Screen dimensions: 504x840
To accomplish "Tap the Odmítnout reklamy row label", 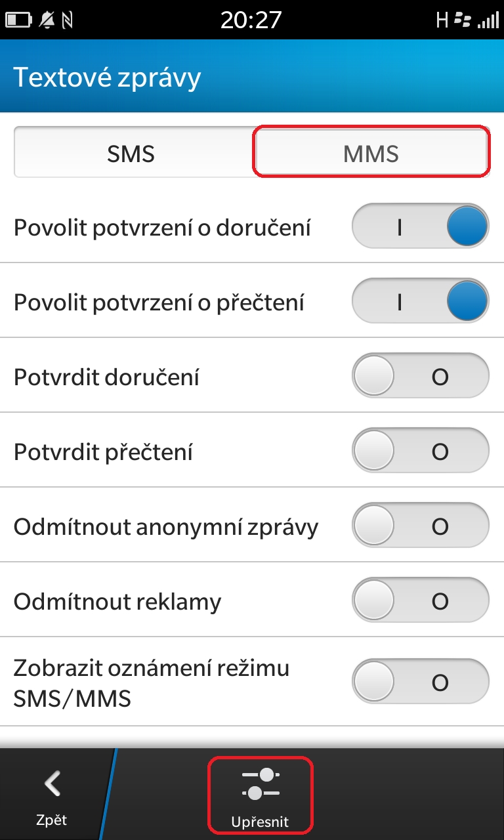I will (x=117, y=601).
